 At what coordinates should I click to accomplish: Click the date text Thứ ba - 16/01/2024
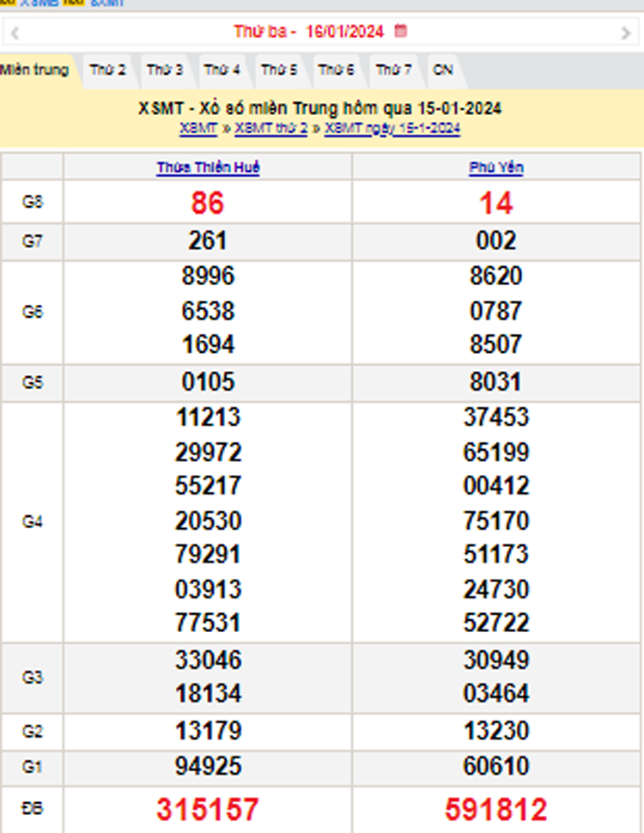[x=309, y=32]
